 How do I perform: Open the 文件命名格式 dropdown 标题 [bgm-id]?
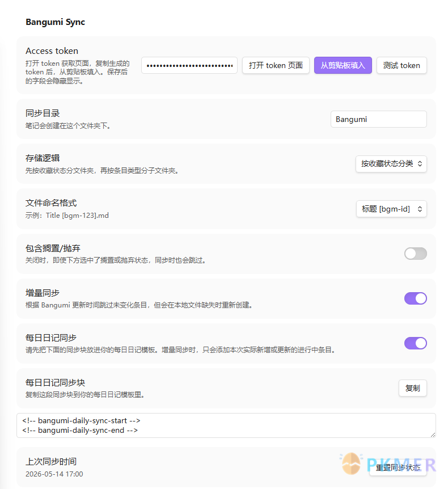coord(391,209)
